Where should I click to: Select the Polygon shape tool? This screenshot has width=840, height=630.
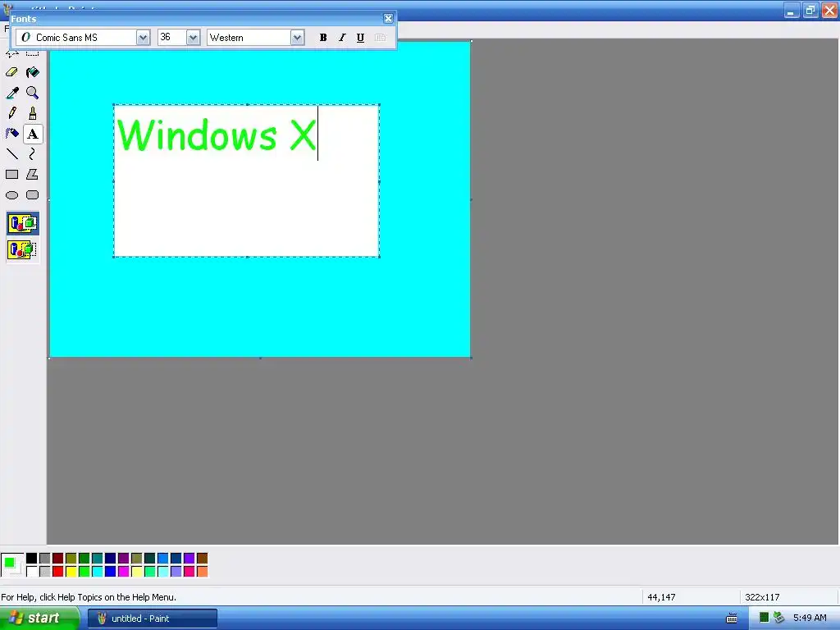click(x=33, y=174)
